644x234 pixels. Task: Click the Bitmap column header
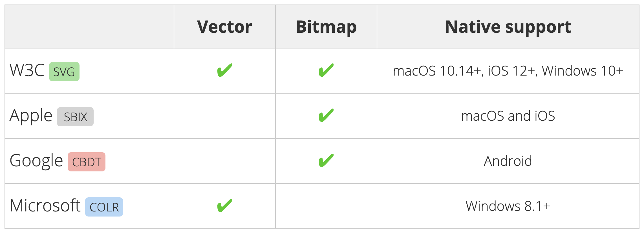click(326, 27)
